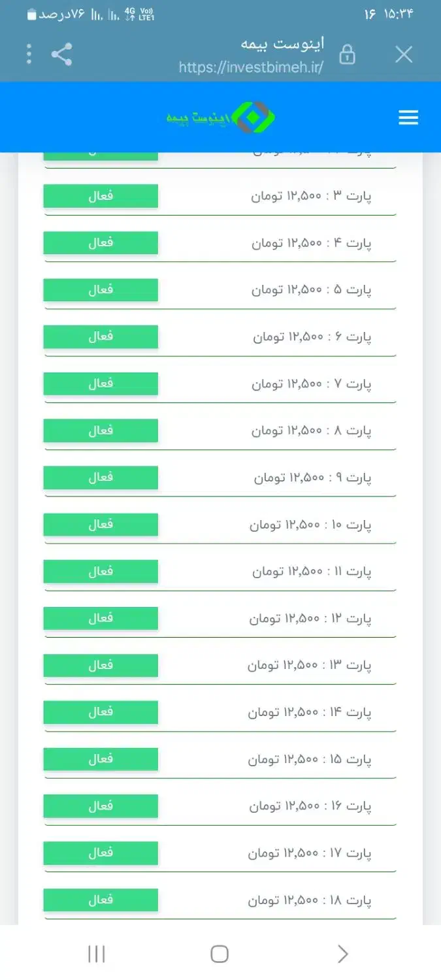
Task: Click the فعال button for پارت ۱۸
Action: point(101,900)
